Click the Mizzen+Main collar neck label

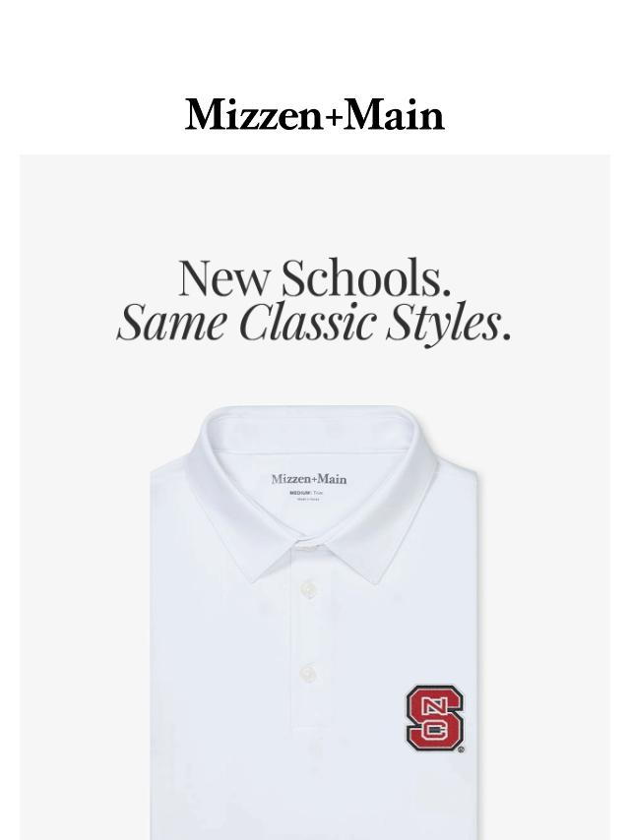309,479
